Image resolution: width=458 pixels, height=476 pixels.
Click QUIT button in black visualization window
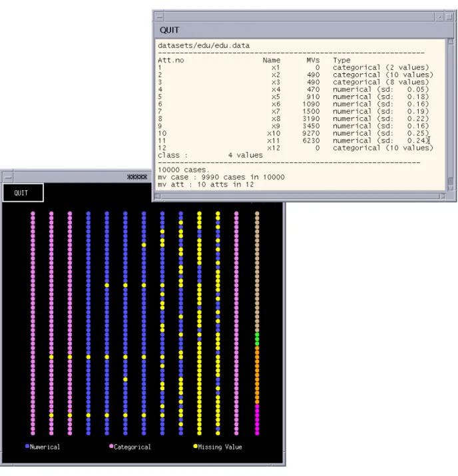pos(23,193)
